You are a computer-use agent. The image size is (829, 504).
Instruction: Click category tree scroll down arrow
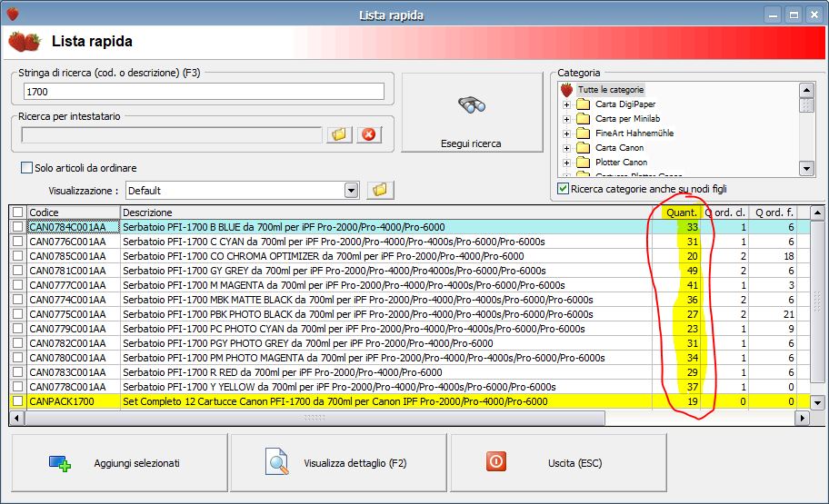tap(806, 169)
